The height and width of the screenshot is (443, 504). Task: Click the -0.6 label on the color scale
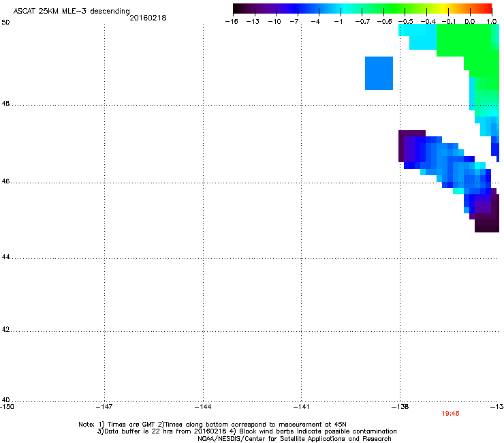[384, 22]
